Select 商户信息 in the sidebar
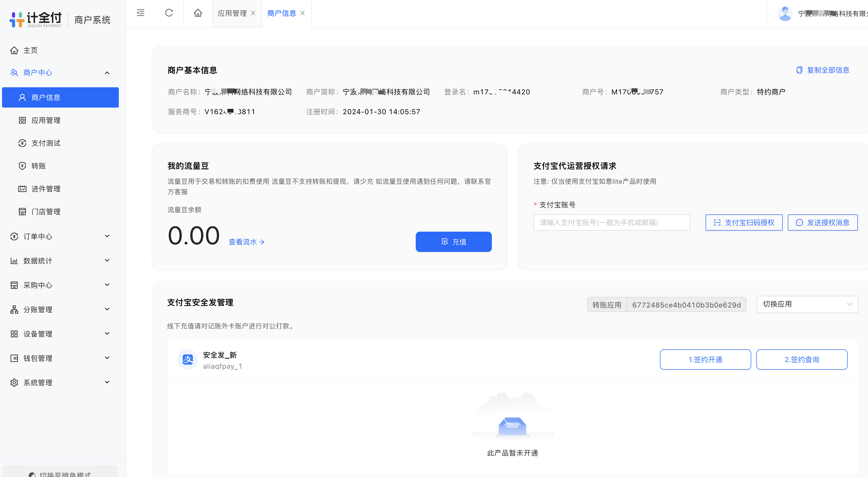 [61, 97]
